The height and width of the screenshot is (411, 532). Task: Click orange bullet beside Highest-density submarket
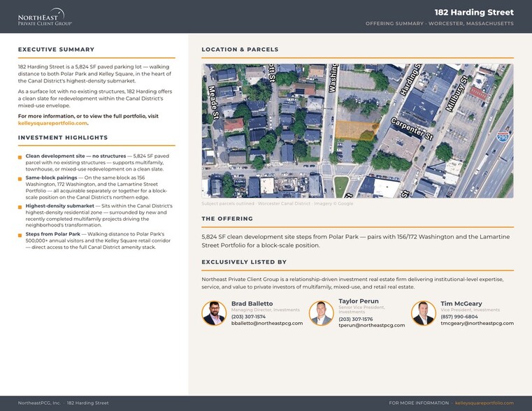pos(20,207)
